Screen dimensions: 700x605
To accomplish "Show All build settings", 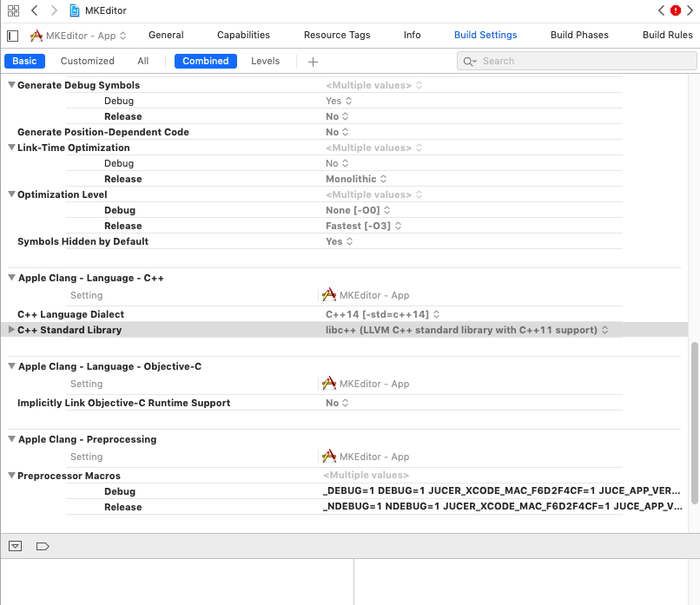I will (142, 61).
